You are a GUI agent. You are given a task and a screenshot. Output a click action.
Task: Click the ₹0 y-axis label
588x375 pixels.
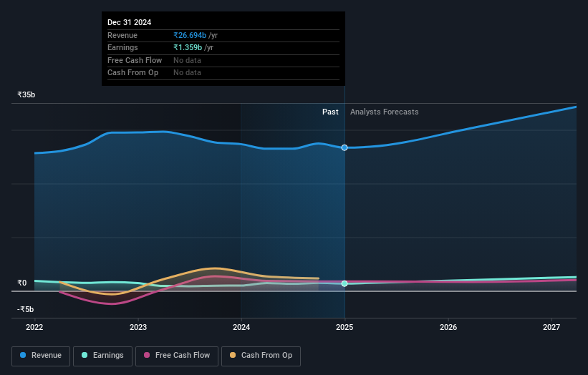point(22,283)
